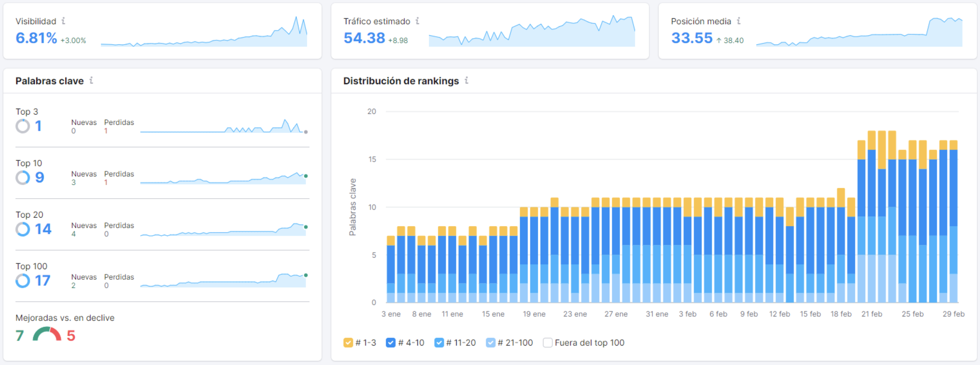Click the 21 feb date label on chart axis
The height and width of the screenshot is (365, 980).
click(x=872, y=314)
